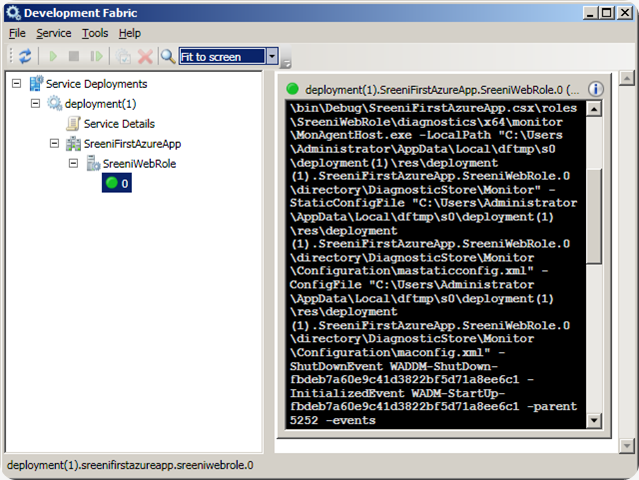Image resolution: width=639 pixels, height=480 pixels.
Task: Open the File menu
Action: tap(17, 33)
